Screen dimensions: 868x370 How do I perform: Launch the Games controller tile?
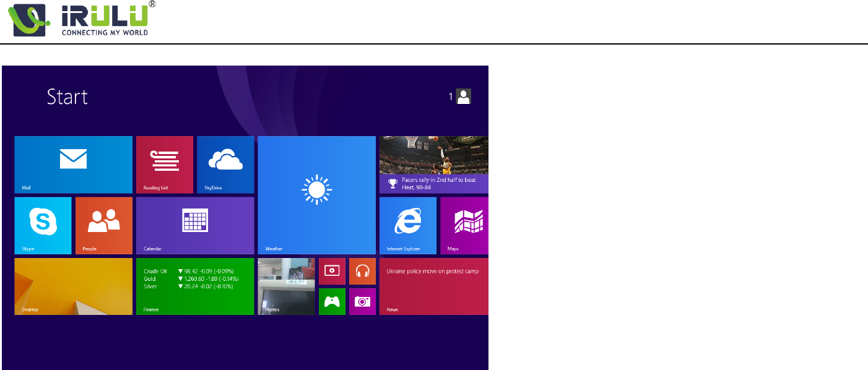pos(332,301)
